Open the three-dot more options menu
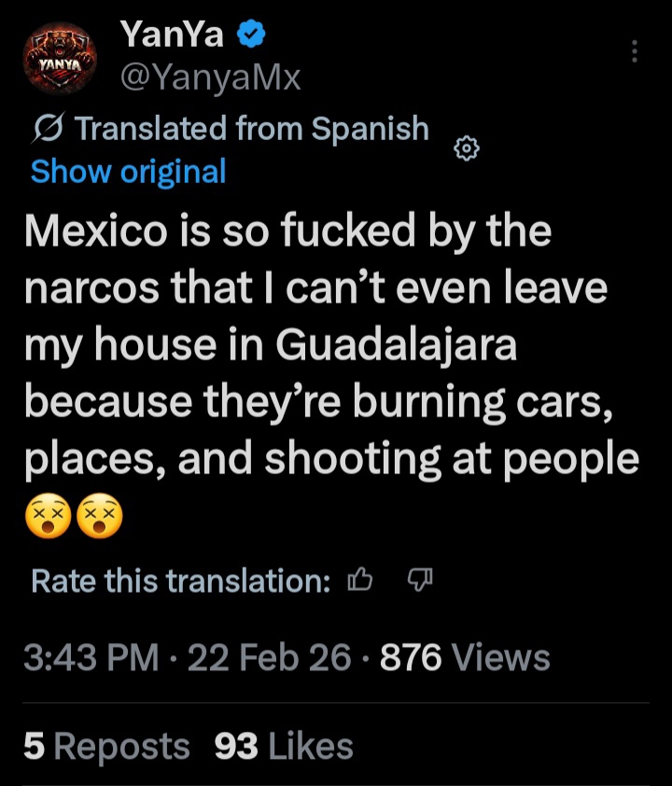 pyautogui.click(x=635, y=51)
